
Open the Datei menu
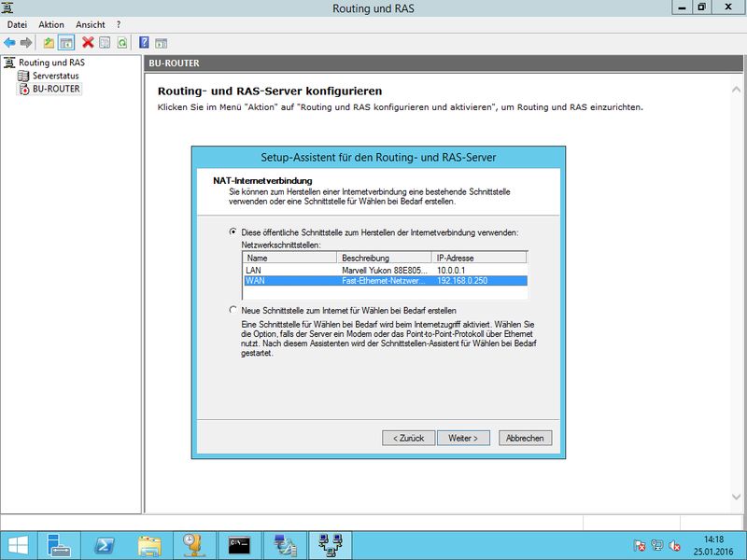coord(17,24)
